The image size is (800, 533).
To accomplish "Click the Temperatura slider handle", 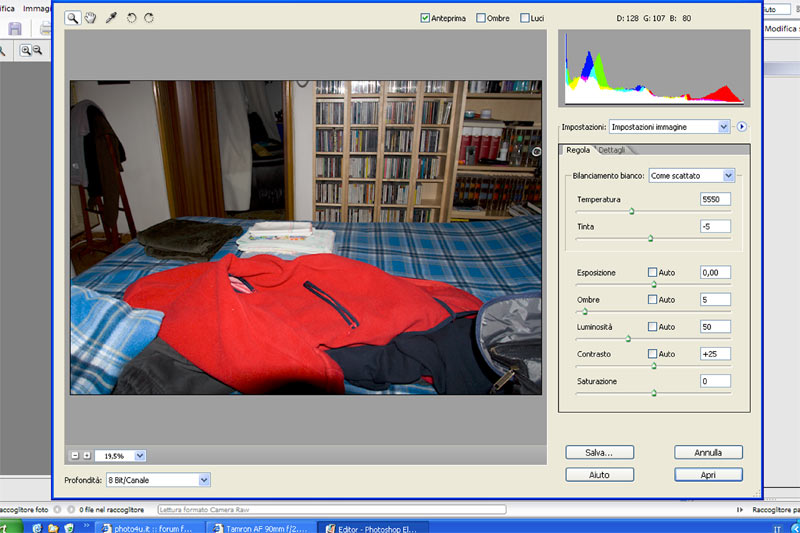I will (632, 211).
